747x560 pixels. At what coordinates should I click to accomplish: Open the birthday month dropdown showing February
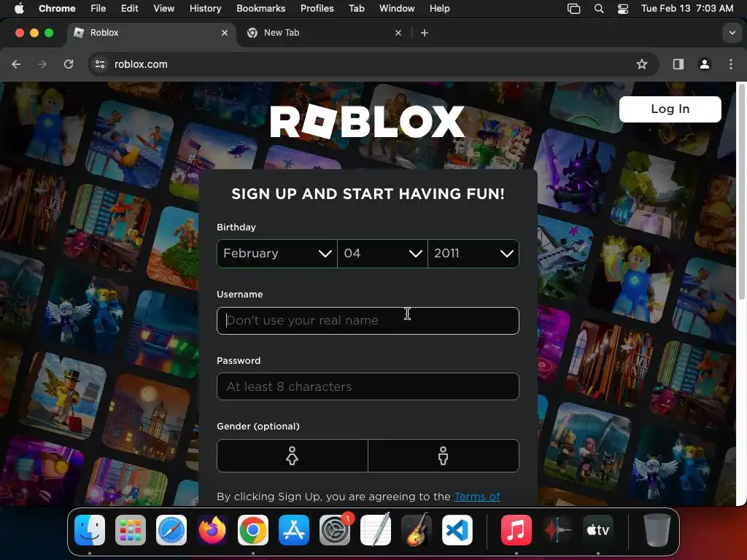click(276, 253)
